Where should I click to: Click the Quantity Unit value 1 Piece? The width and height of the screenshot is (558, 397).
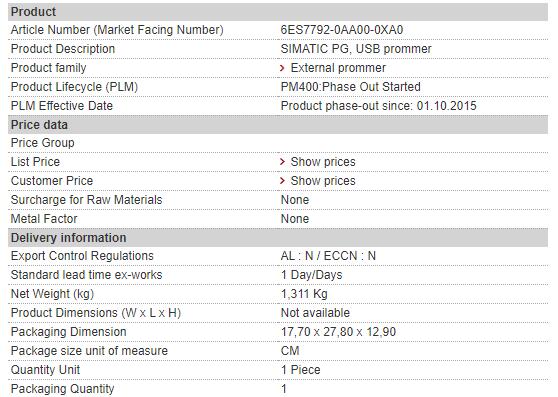[x=300, y=370]
